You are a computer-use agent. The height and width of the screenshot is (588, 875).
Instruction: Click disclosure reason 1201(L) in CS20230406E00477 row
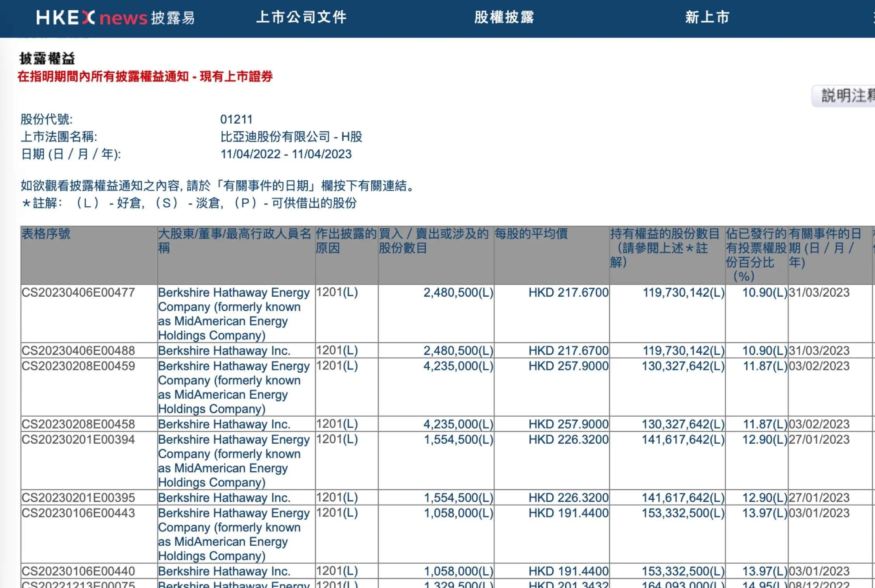(x=337, y=292)
